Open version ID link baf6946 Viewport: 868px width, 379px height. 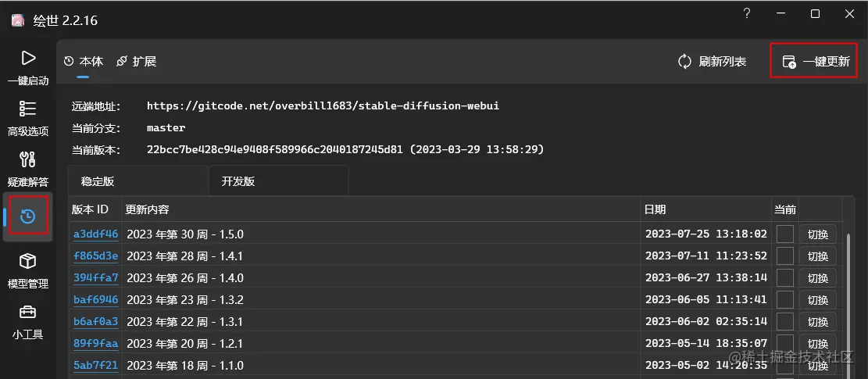coord(96,300)
